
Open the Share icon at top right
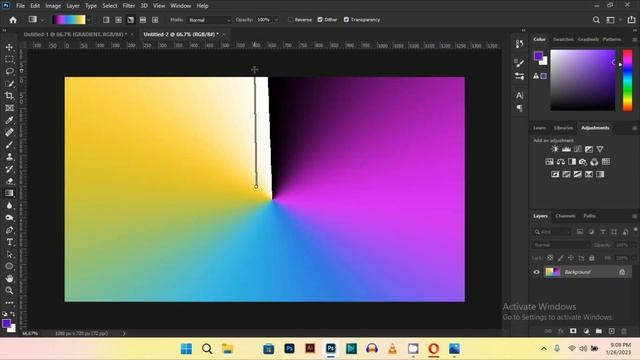[631, 20]
